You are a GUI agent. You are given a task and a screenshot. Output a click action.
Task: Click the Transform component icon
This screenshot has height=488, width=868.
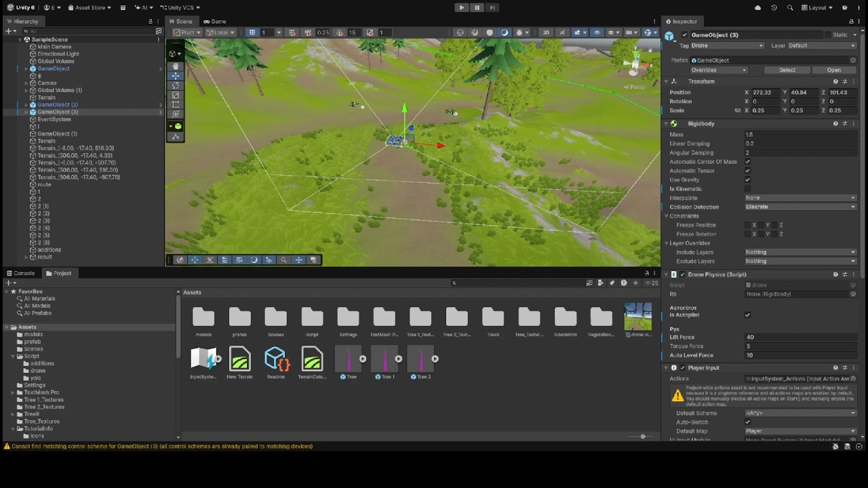[673, 81]
